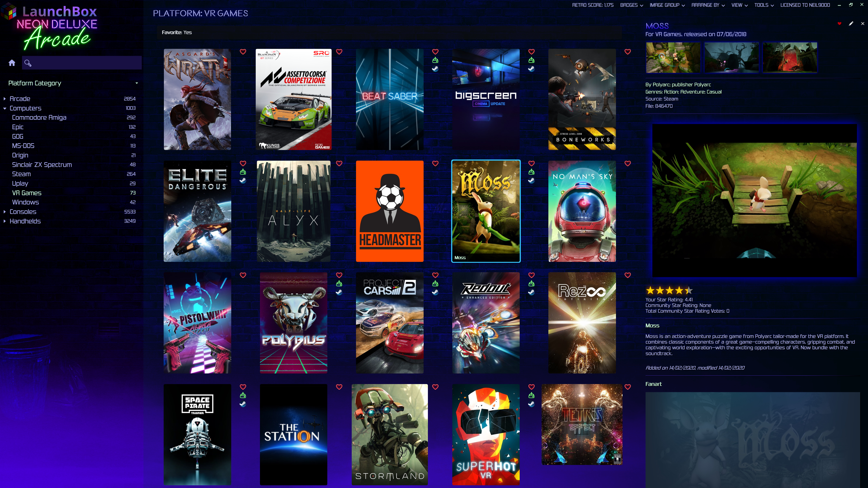This screenshot has height=488, width=868.
Task: Select the Stormland game cover
Action: 389,434
